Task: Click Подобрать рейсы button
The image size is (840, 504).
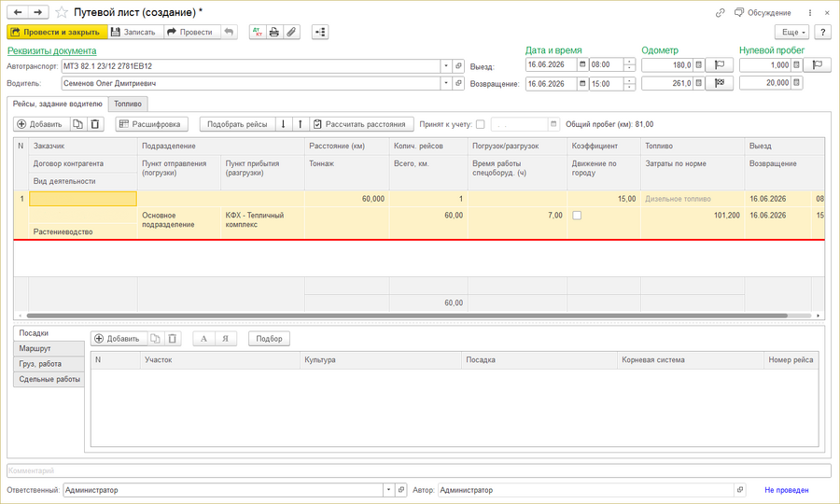Action: (237, 124)
